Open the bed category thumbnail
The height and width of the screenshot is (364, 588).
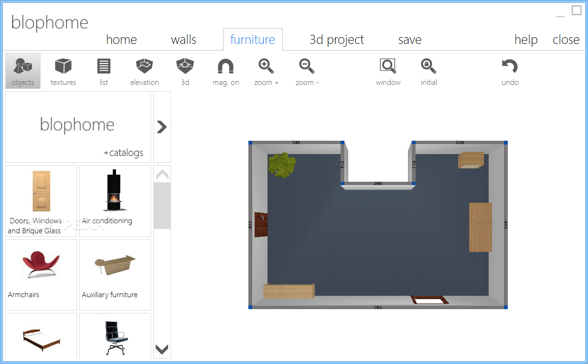coord(41,336)
